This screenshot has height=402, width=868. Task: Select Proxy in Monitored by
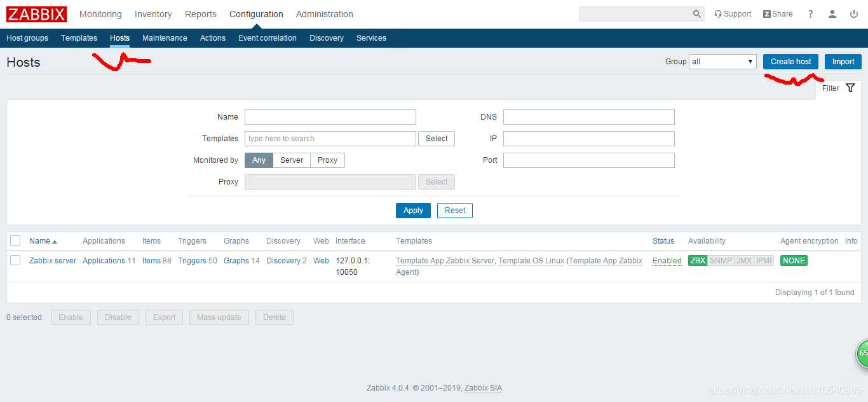pyautogui.click(x=327, y=160)
